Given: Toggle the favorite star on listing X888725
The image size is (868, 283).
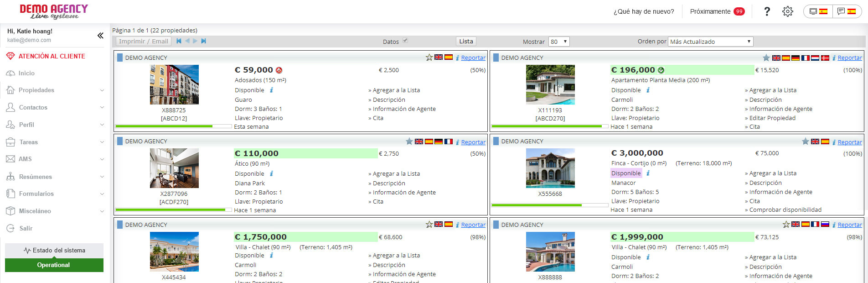Looking at the screenshot, I should coord(429,58).
